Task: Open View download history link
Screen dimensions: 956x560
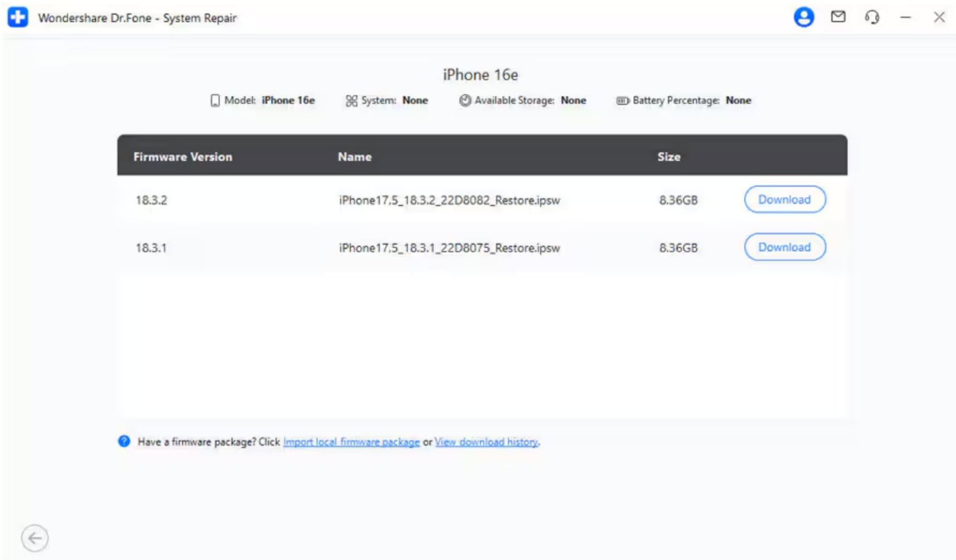Action: coord(486,442)
